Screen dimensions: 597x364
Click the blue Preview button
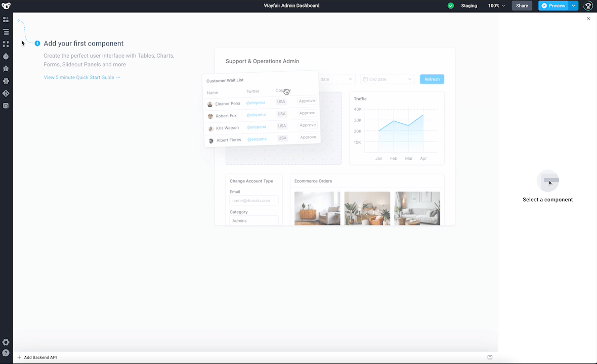coord(553,6)
